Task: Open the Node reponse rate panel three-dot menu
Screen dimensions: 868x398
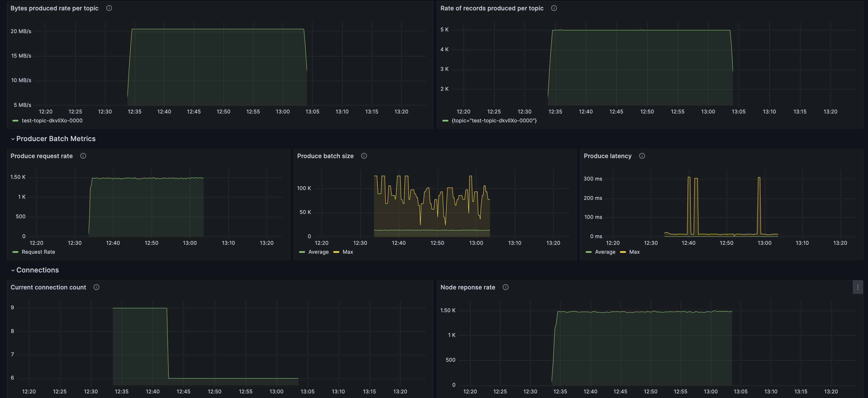Action: (858, 287)
